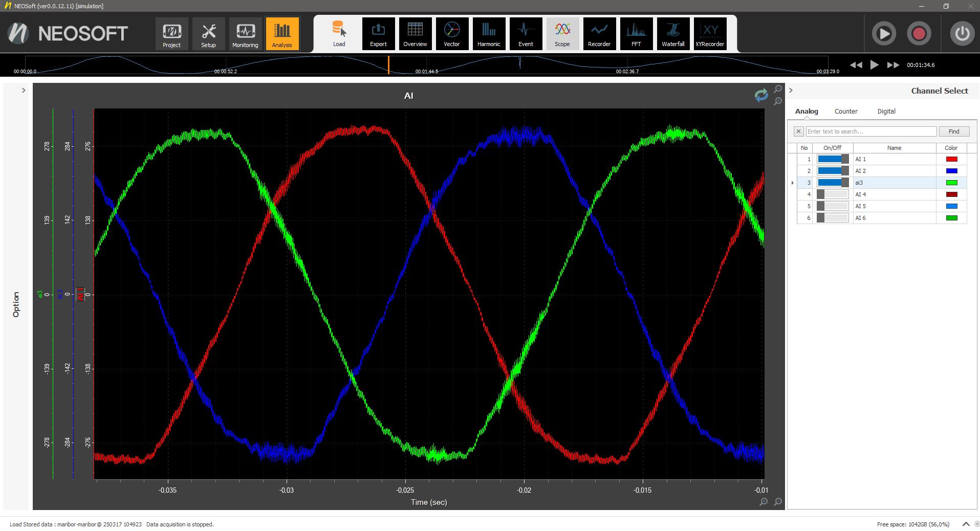Open the Vector diagram view
This screenshot has width=980, height=531.
(x=452, y=34)
